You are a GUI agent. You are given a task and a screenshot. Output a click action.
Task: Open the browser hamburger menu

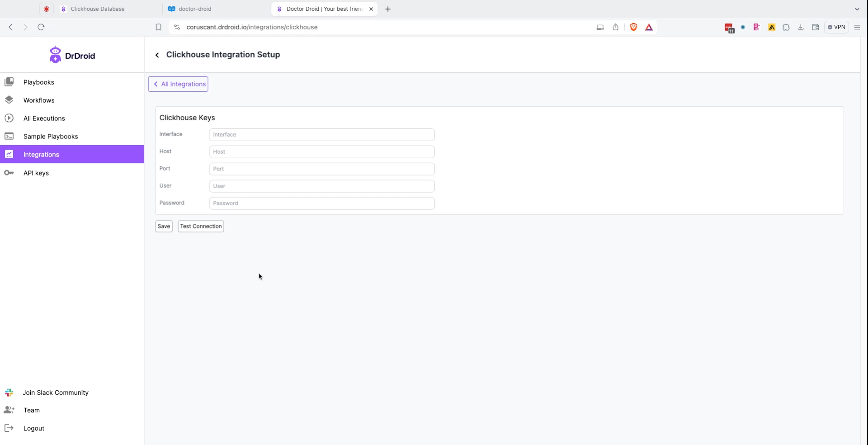857,27
